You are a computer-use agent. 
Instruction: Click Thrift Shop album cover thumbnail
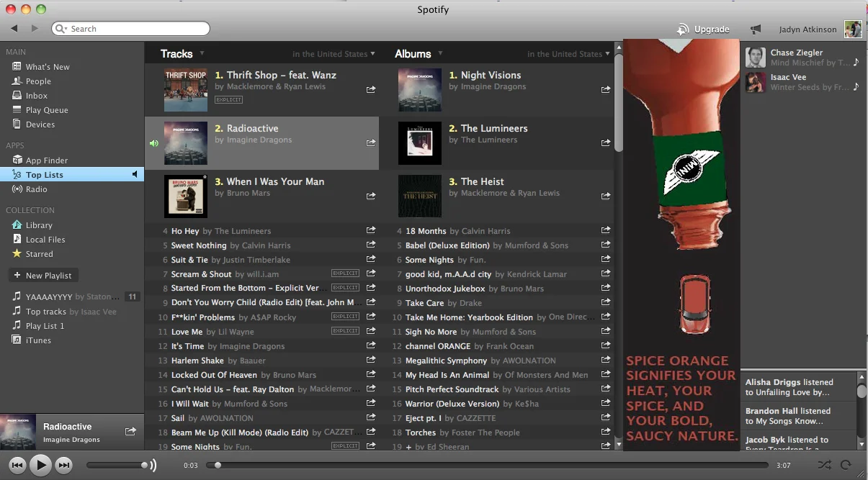186,90
